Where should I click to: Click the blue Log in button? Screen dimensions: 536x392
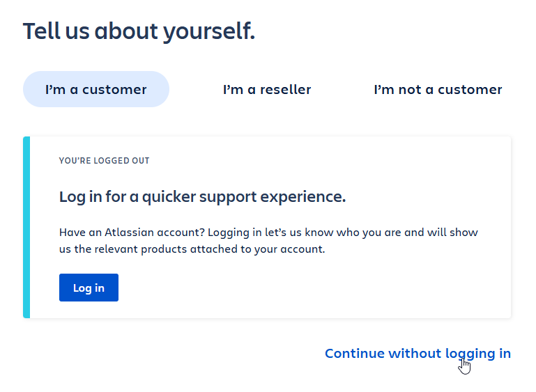click(89, 288)
